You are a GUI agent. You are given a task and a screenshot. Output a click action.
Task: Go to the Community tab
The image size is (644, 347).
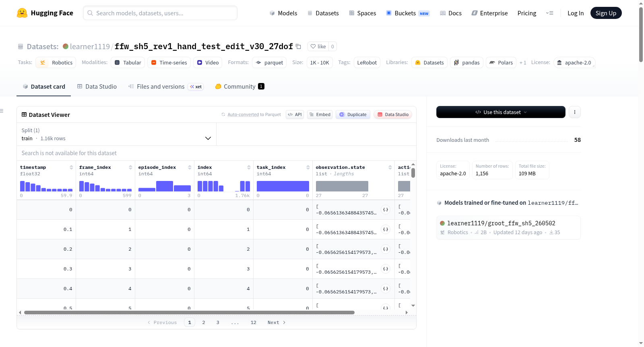[239, 87]
